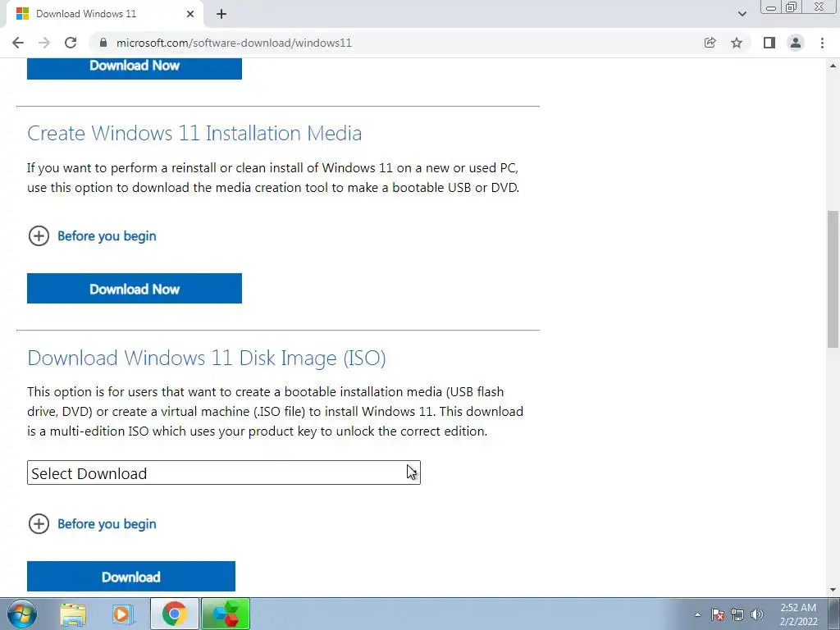Open Windows Explorer from taskbar
This screenshot has height=630, width=840.
[73, 614]
